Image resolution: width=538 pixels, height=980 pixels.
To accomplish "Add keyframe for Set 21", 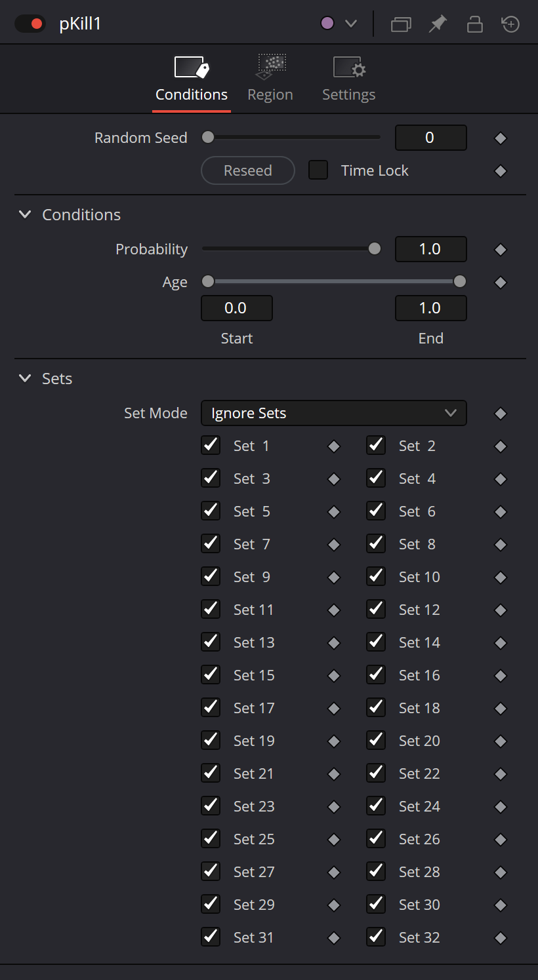I will click(334, 774).
